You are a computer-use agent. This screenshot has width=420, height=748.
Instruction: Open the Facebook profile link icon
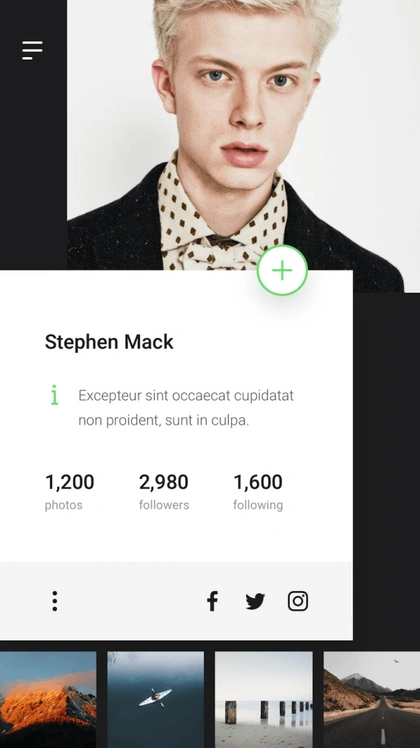[212, 601]
